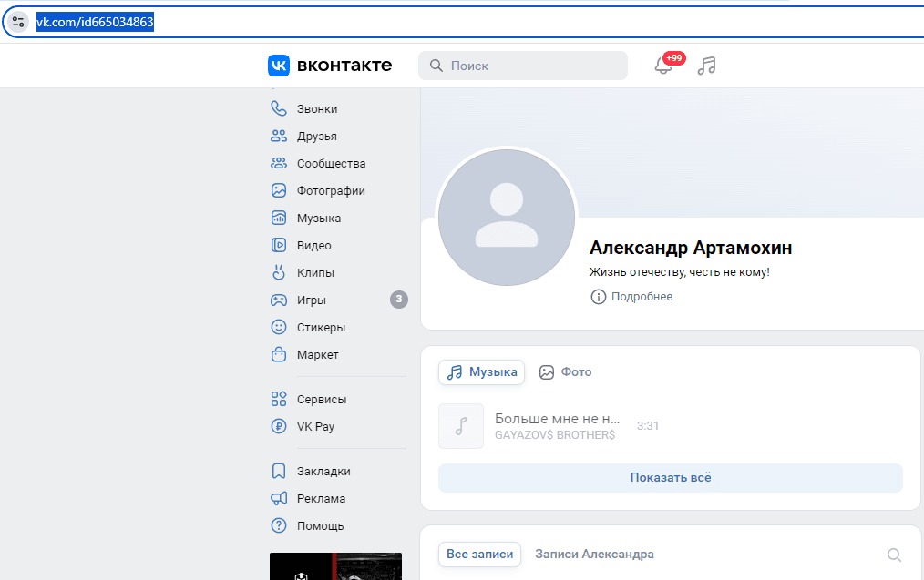
Task: Open Закладки in the sidebar
Action: 323,472
